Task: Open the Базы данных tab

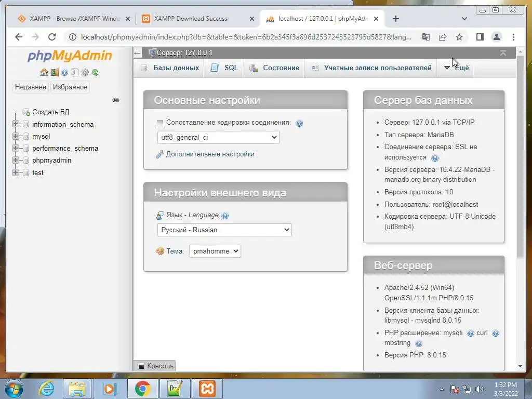Action: [170, 68]
